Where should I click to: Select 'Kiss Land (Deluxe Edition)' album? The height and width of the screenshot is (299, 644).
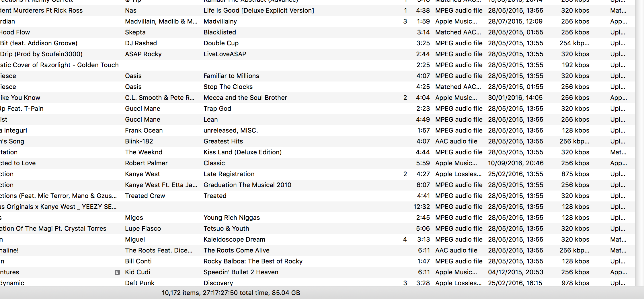[243, 152]
